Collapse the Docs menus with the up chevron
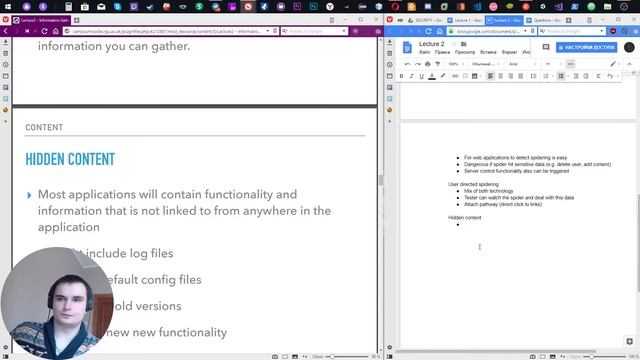This screenshot has width=640, height=360. pyautogui.click(x=629, y=64)
